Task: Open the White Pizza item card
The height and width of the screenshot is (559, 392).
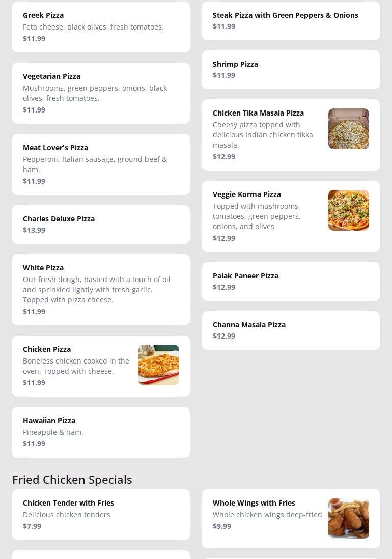Action: coord(101,289)
